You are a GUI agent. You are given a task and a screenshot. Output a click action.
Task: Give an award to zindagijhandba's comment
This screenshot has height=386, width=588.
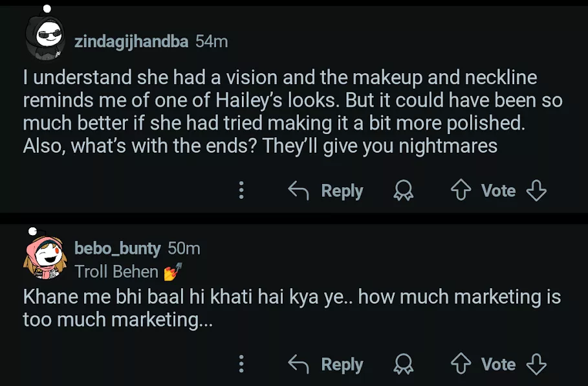click(x=404, y=190)
